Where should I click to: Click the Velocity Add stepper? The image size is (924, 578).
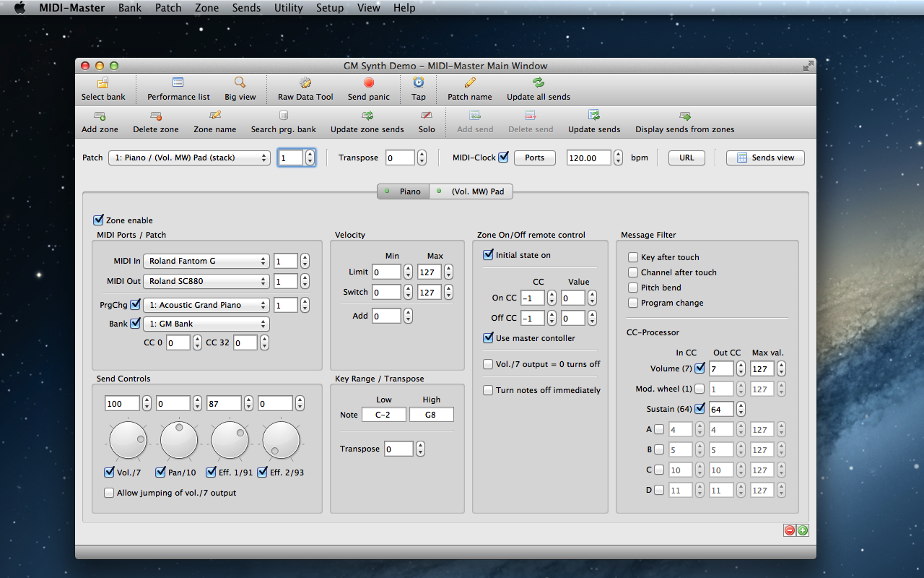[x=408, y=316]
